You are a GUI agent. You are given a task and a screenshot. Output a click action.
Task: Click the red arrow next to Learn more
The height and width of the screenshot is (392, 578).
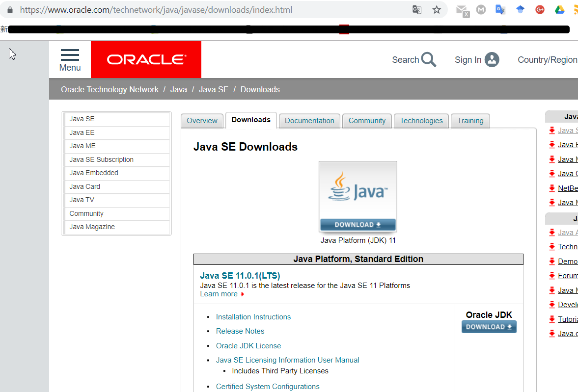[x=242, y=294]
